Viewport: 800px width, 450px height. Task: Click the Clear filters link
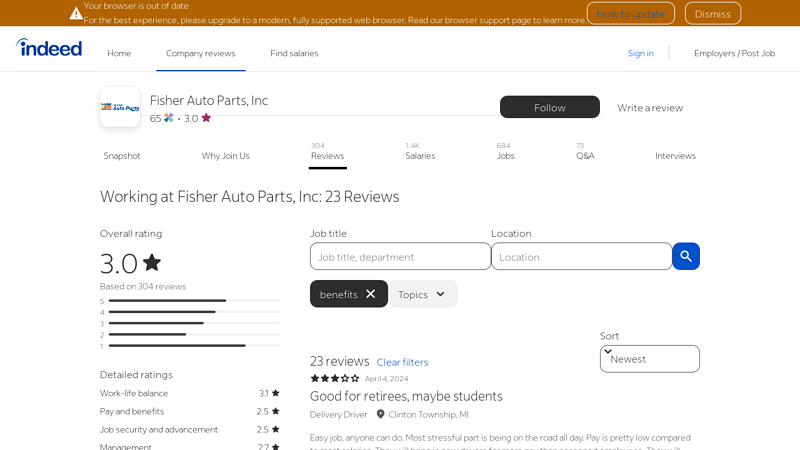(x=402, y=362)
